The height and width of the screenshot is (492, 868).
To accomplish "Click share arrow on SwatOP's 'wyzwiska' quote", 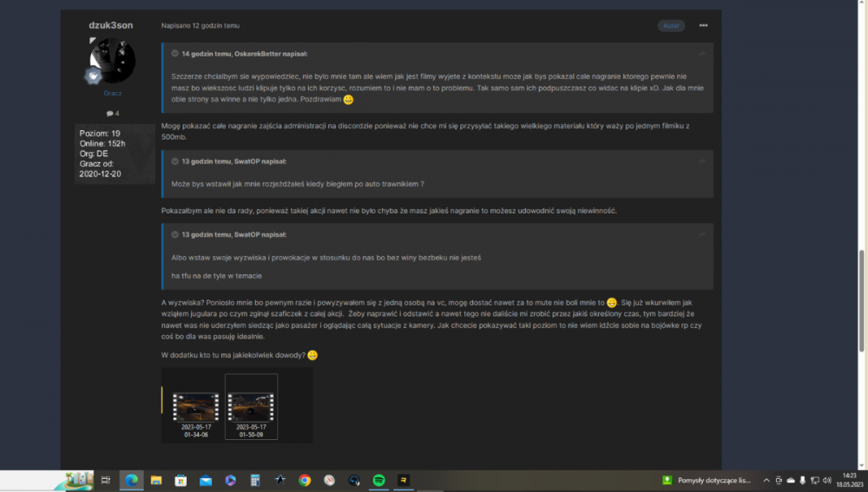I will pos(702,234).
